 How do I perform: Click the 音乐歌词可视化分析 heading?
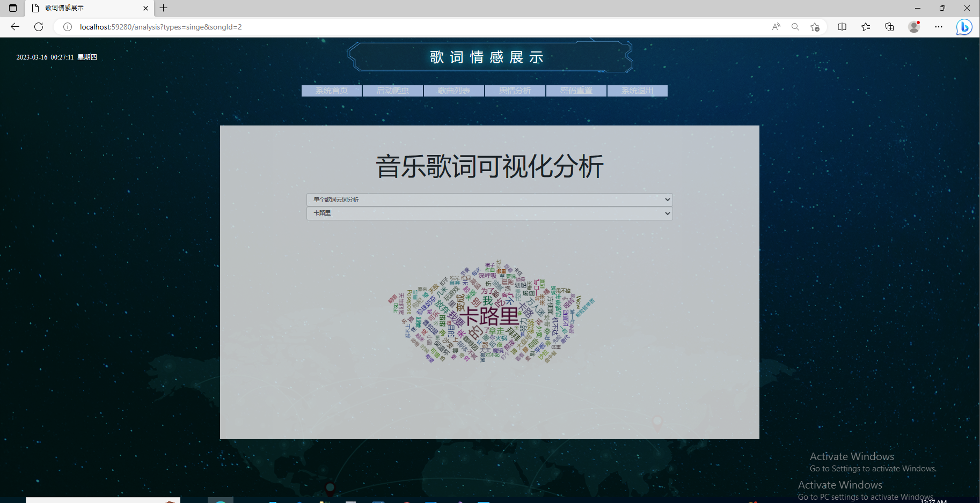click(x=489, y=166)
